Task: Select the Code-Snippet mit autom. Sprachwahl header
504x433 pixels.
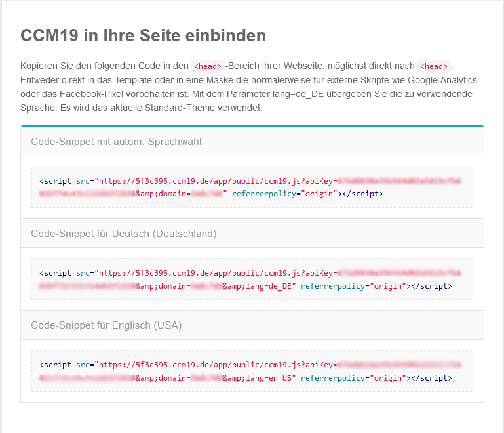Action: (116, 141)
